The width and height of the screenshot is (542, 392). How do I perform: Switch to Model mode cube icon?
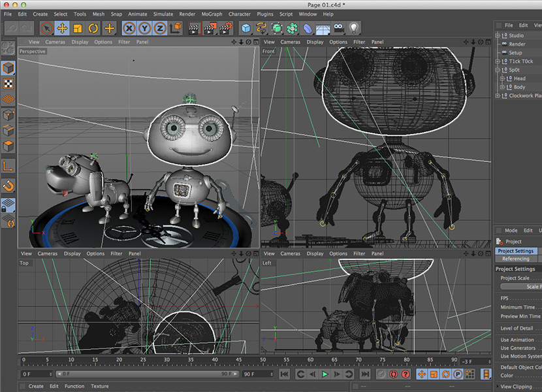point(8,68)
